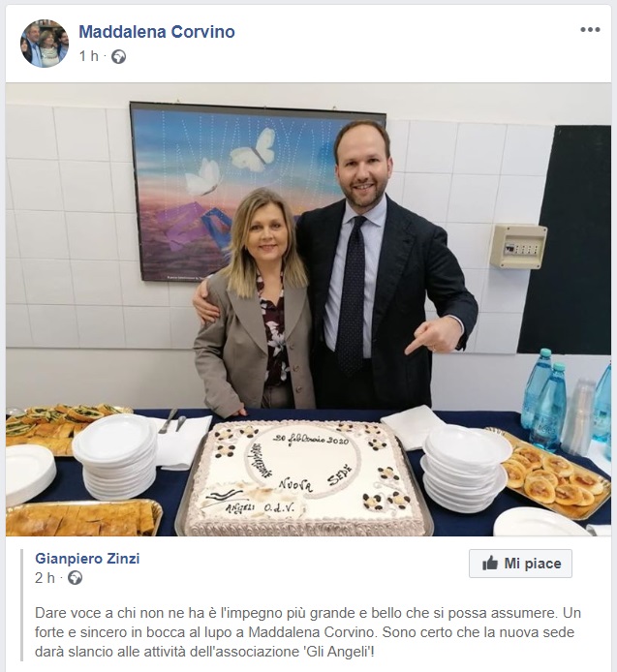Click the globe icon beside 1 h

tap(118, 56)
